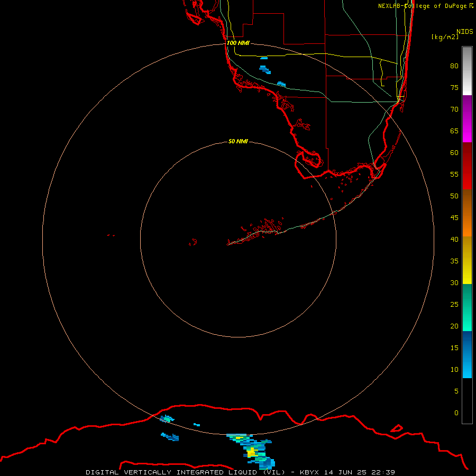Select the 75 value on the VIL scale
476x476 pixels.
pyautogui.click(x=454, y=87)
